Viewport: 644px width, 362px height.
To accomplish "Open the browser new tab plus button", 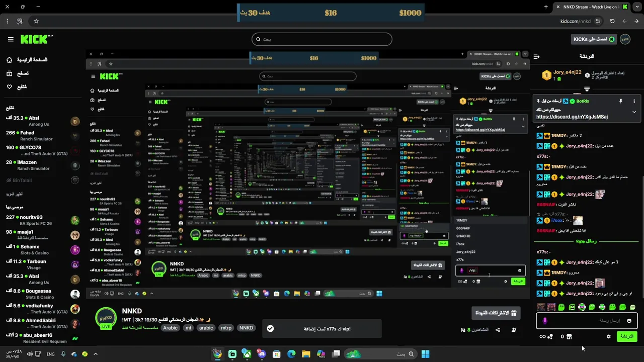I will click(x=546, y=7).
